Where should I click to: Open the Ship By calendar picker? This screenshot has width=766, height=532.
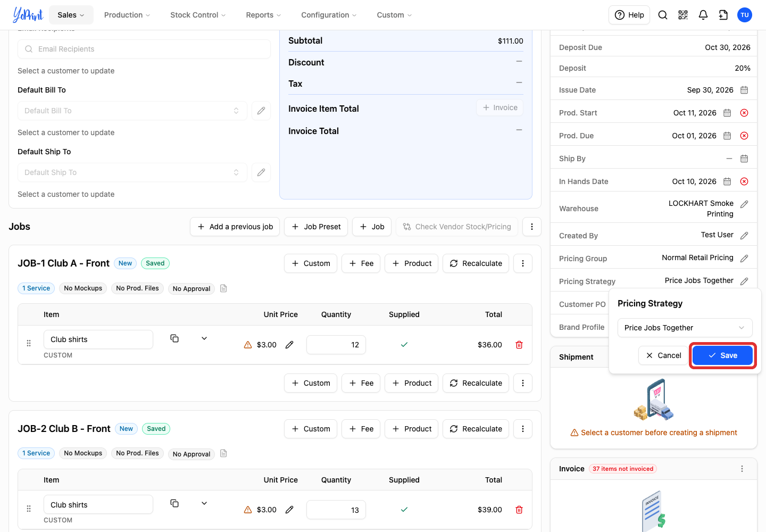pos(744,159)
